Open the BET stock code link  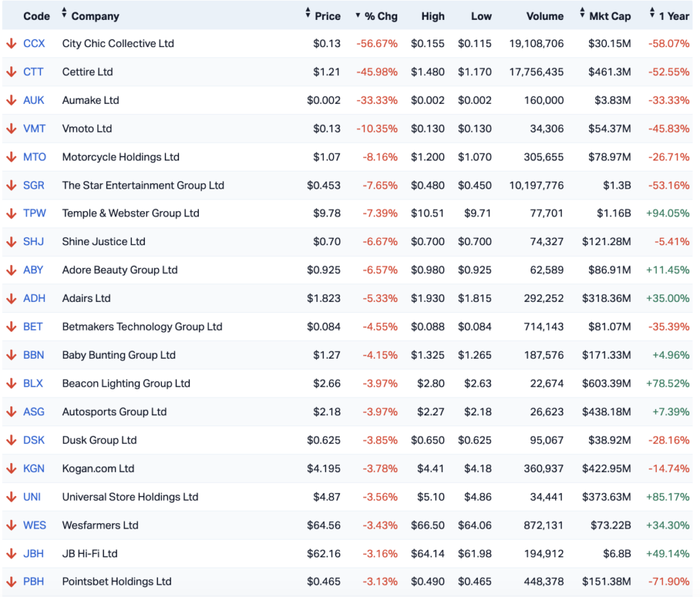tap(33, 327)
